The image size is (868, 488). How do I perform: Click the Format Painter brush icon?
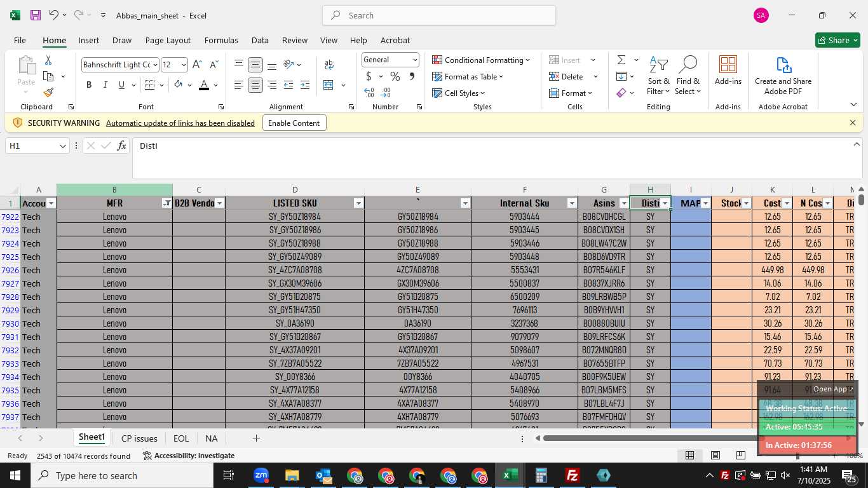click(x=48, y=93)
